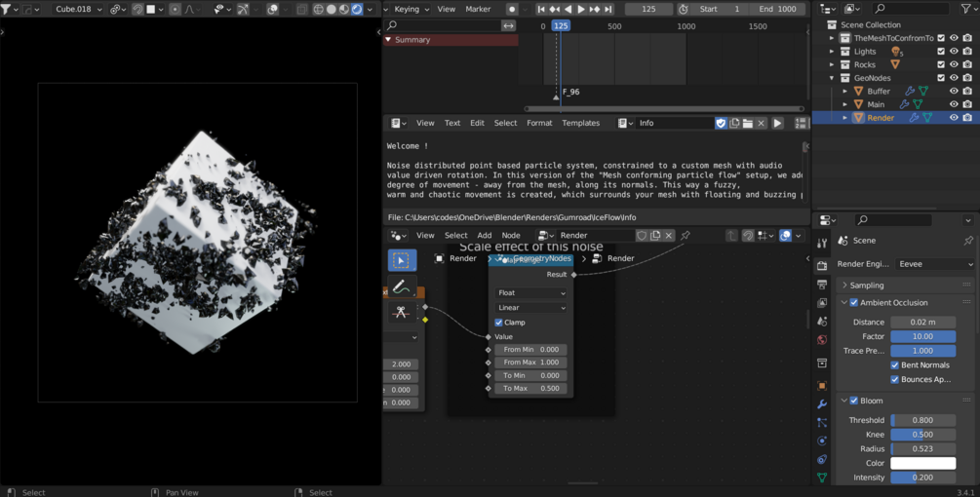Toggle fake user shield for Info text
Viewport: 980px width, 497px height.
721,123
